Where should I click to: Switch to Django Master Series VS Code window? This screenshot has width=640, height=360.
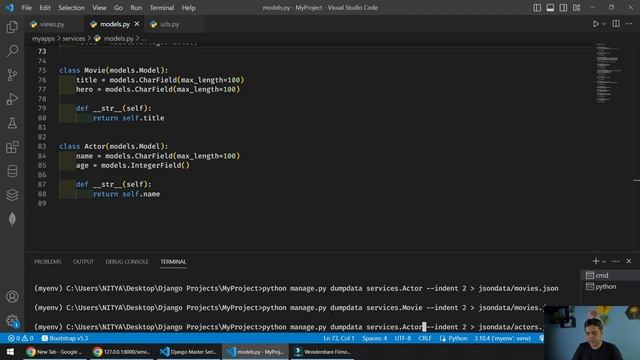(x=188, y=352)
